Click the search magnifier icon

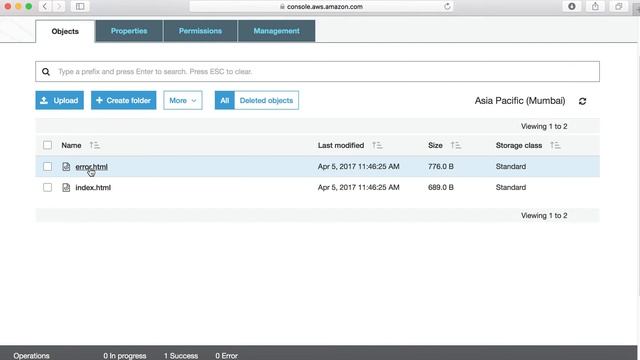point(46,72)
